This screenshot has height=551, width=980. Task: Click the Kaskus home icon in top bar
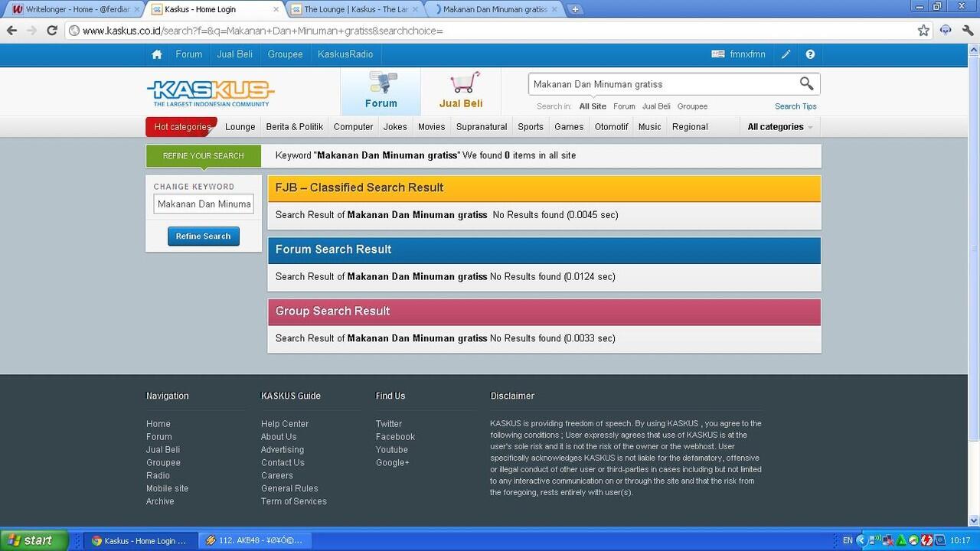[157, 54]
